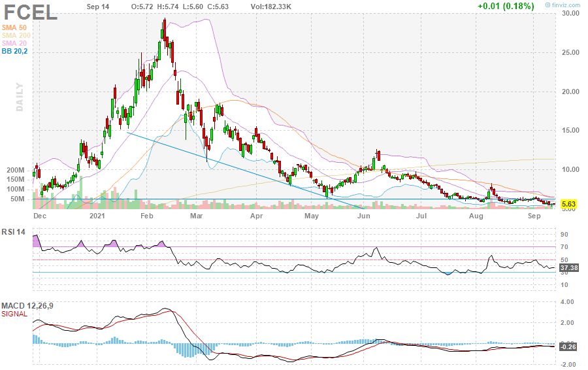Select the MACD 12,26,9 panel title
The height and width of the screenshot is (370, 588).
[x=27, y=305]
